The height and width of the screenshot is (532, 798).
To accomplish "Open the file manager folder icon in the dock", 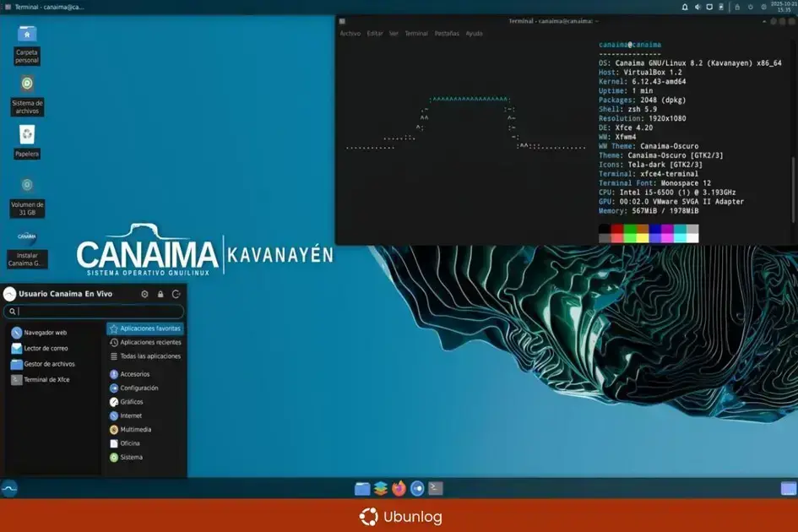I will pyautogui.click(x=362, y=488).
